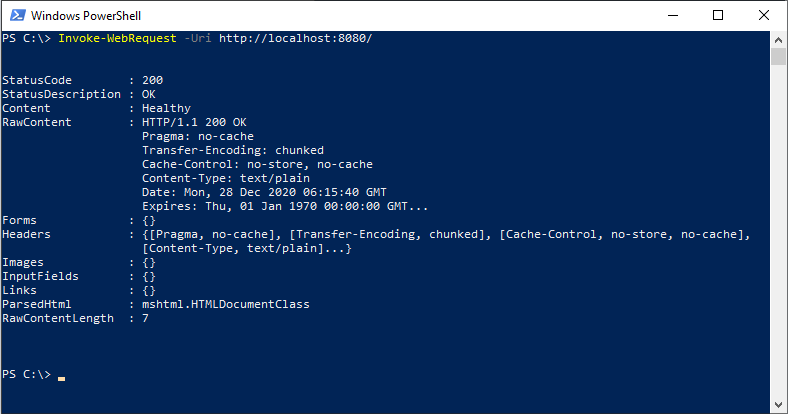788x414 pixels.
Task: Maximize the Windows PowerShell window
Action: 718,16
